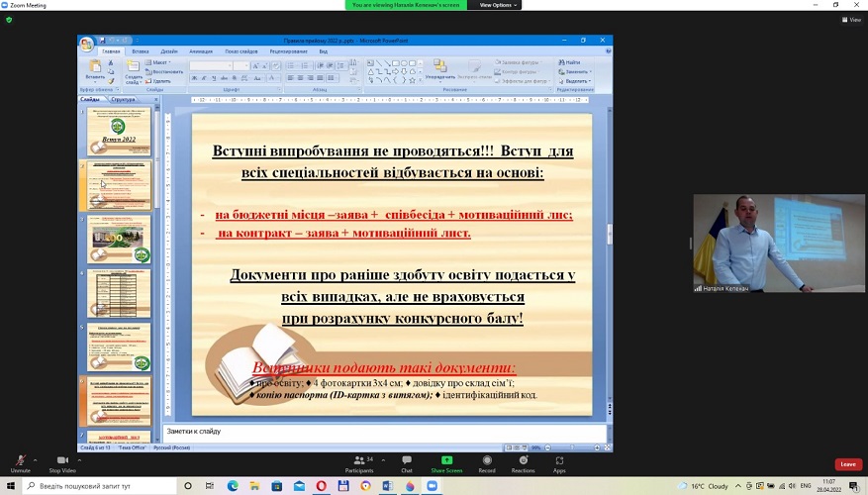Switch to the Дизайн ribbon tab

click(169, 51)
